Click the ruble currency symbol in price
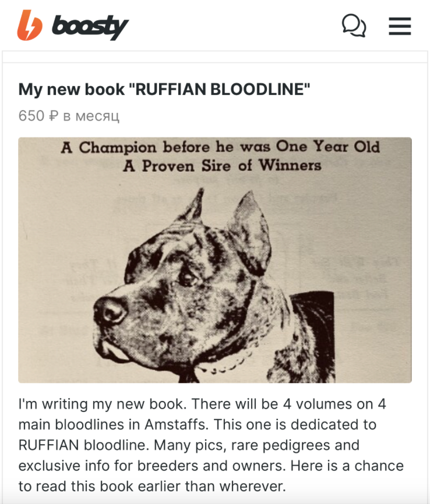 [54, 116]
